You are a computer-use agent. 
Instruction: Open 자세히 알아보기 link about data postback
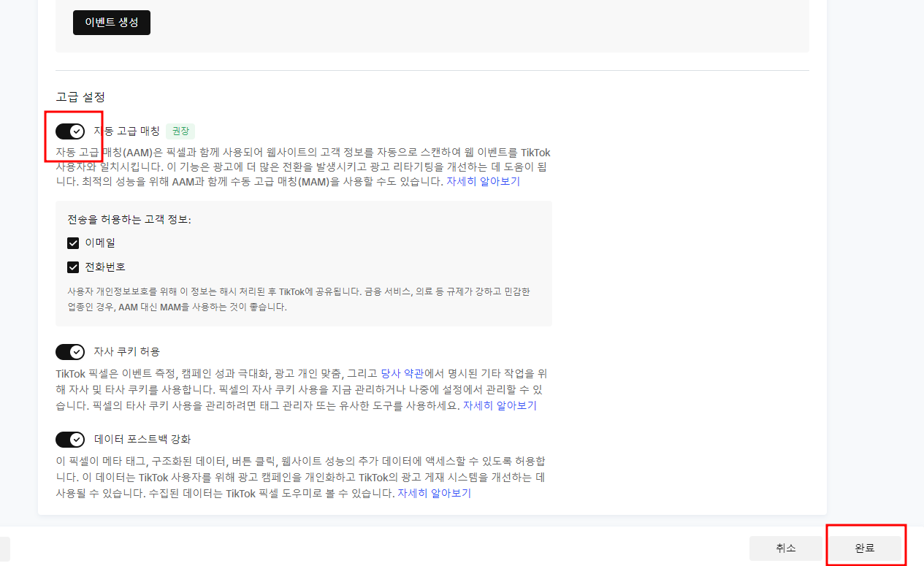click(x=435, y=493)
